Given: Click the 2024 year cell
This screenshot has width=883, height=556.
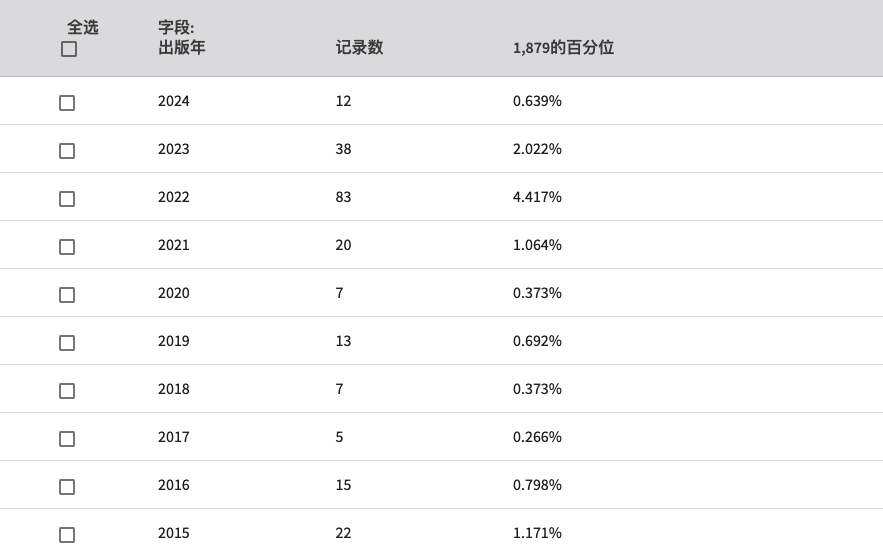Looking at the screenshot, I should point(173,101).
